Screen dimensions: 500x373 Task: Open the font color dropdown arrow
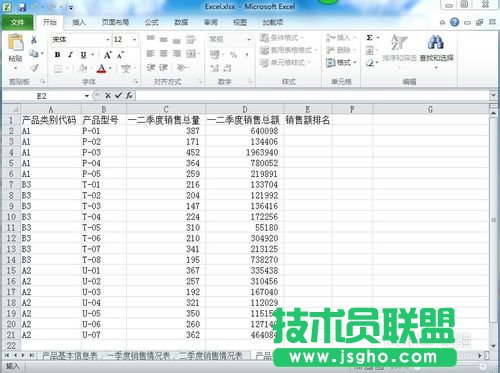click(x=110, y=69)
